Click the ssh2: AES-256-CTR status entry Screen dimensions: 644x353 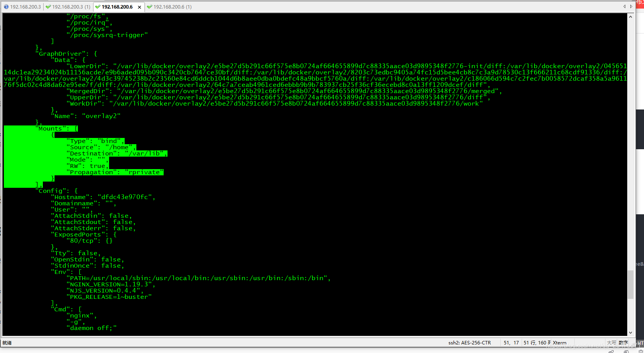click(469, 343)
